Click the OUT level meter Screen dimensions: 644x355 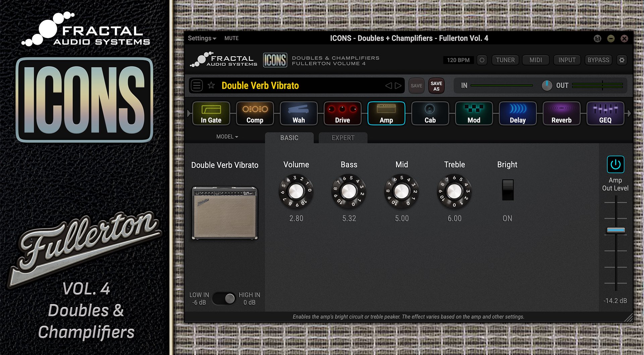click(x=597, y=86)
